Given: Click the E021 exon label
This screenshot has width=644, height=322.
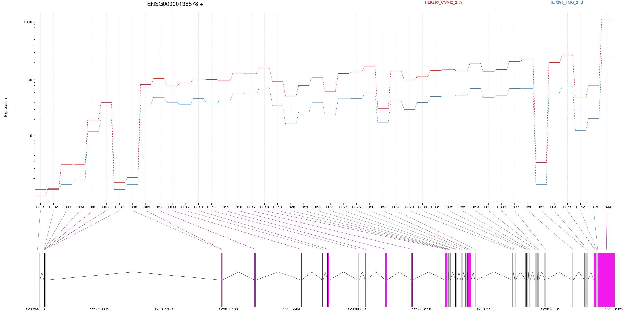Looking at the screenshot, I should (304, 207).
